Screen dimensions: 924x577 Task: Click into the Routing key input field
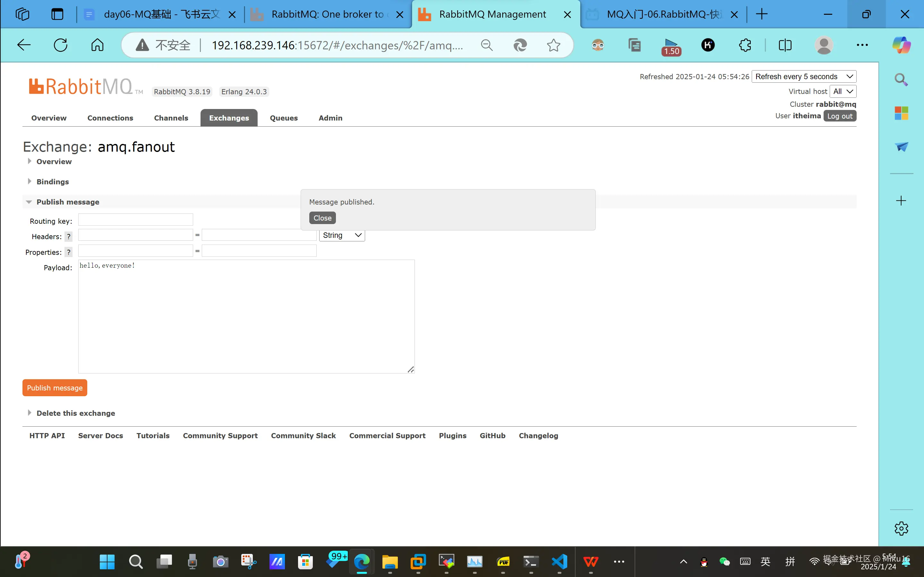(135, 220)
